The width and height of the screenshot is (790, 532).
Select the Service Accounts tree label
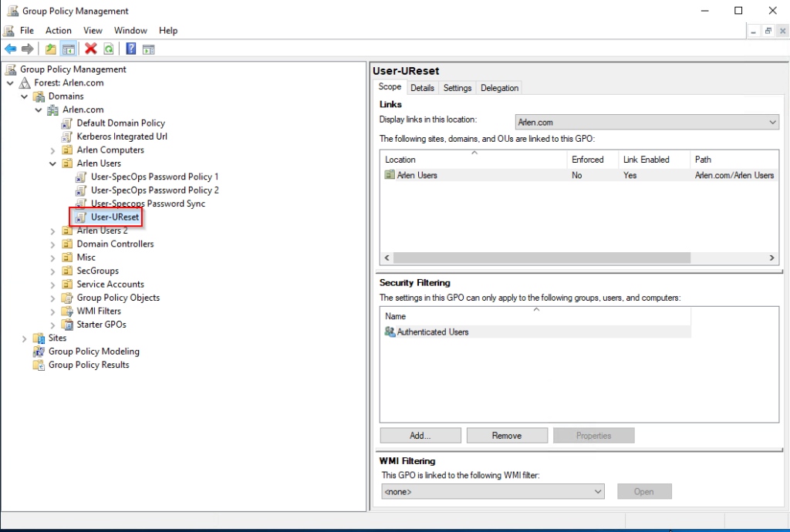click(110, 285)
